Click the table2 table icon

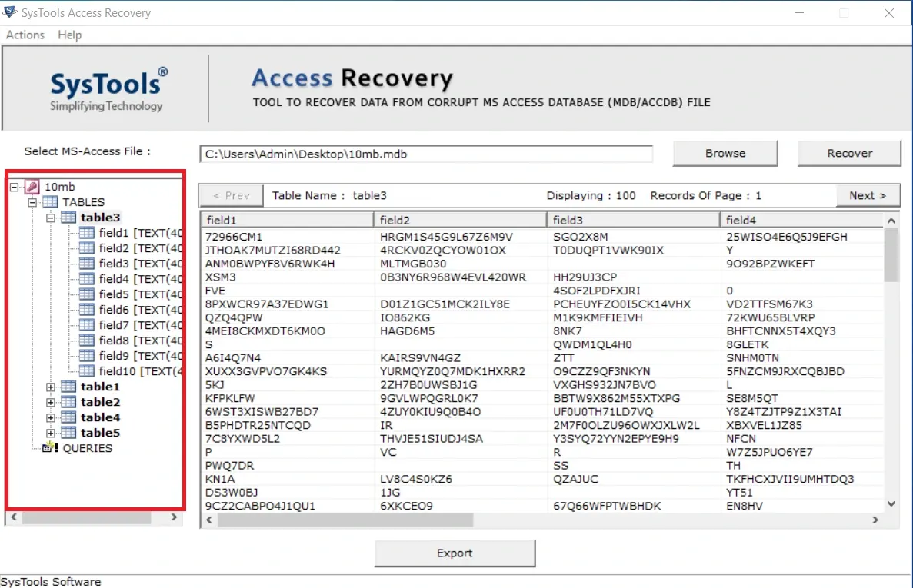click(x=68, y=402)
